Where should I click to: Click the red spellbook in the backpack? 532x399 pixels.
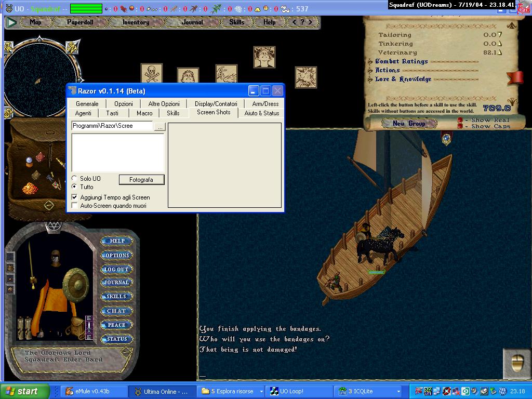pyautogui.click(x=41, y=157)
